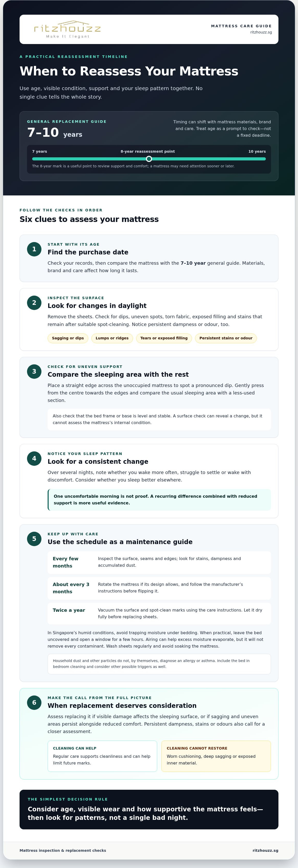
Task: Click the Twice a year schedule row
Action: pos(159,614)
